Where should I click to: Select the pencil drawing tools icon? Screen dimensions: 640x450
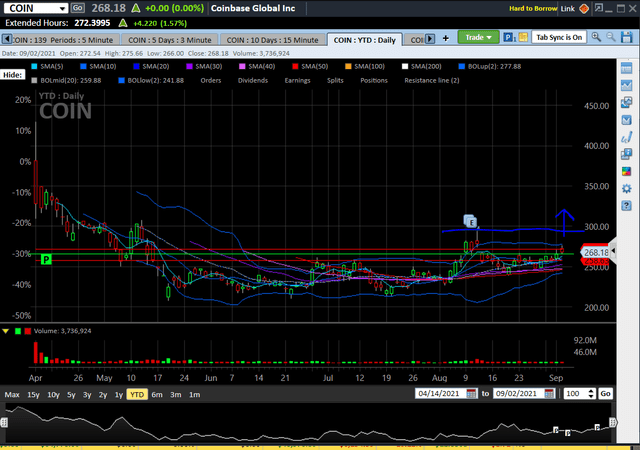(x=627, y=137)
